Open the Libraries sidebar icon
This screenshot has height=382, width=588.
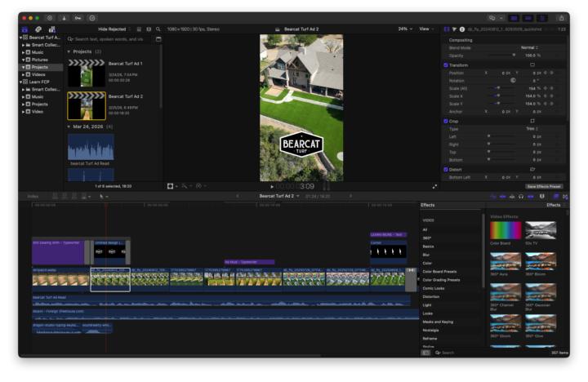coord(24,29)
